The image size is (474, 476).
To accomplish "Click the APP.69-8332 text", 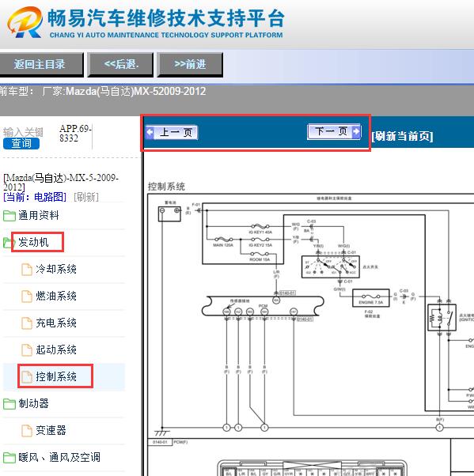I will pyautogui.click(x=75, y=134).
